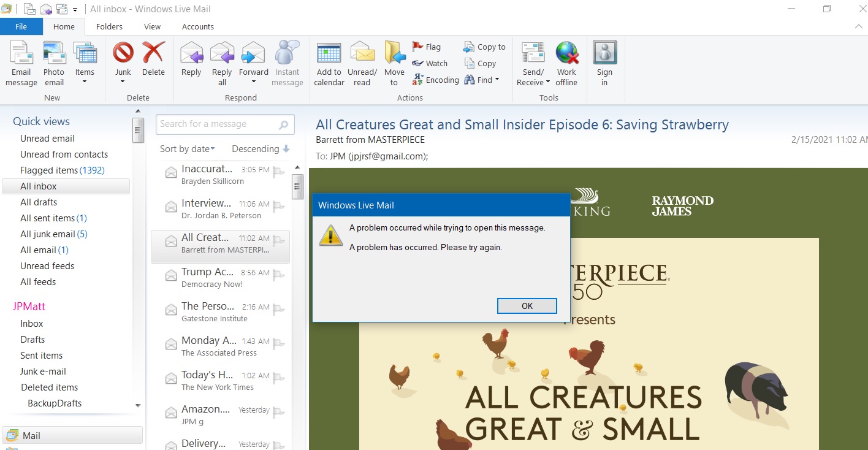Screen dimensions: 868x450
Task: Collapse the ribbon with the chevron
Action: (x=858, y=26)
